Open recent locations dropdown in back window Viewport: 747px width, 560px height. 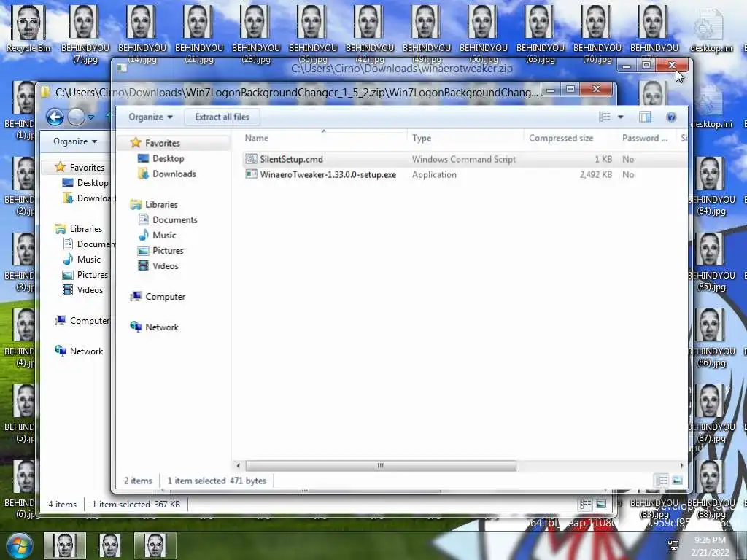coord(91,117)
